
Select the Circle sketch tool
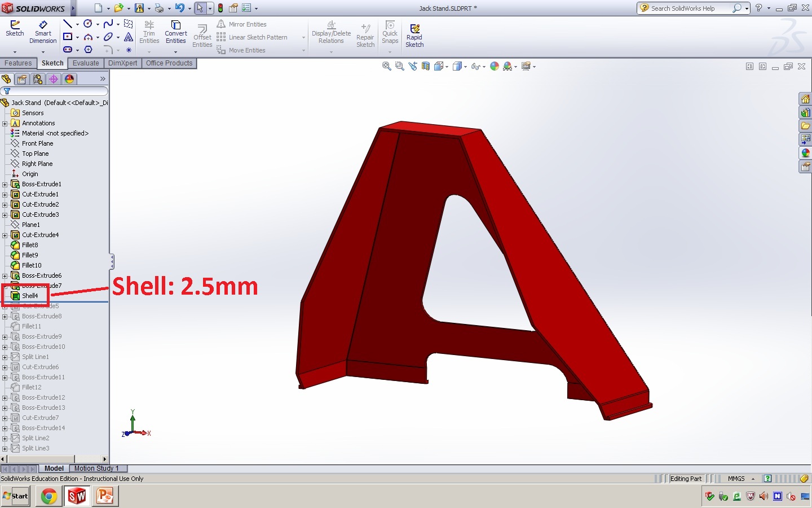click(88, 24)
